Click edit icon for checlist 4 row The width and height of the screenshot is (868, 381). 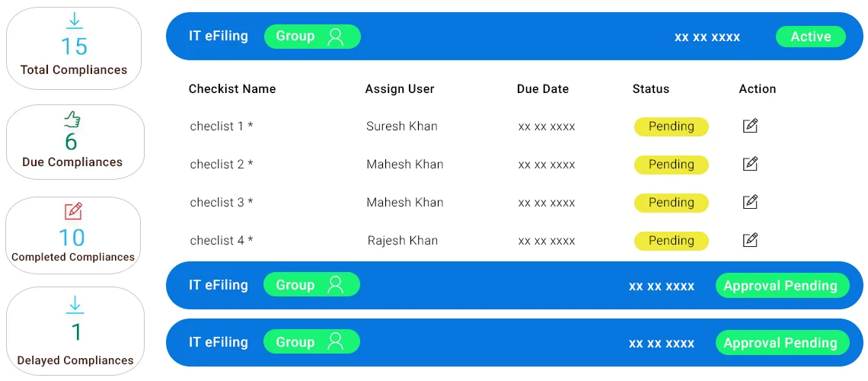(750, 240)
